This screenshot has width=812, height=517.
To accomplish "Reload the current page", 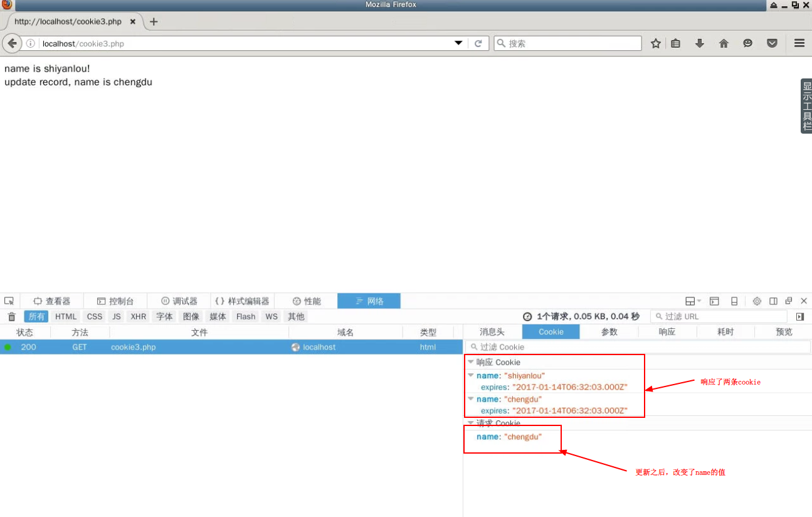I will point(478,43).
